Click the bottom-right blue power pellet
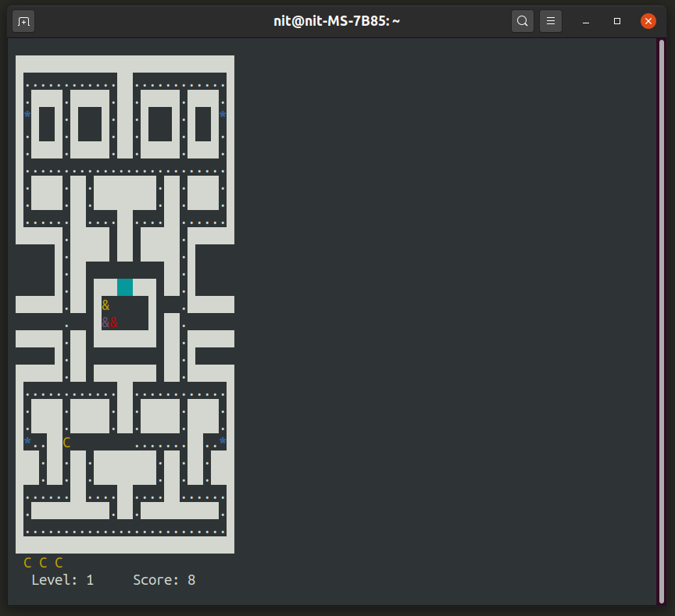The width and height of the screenshot is (675, 616). [x=223, y=441]
